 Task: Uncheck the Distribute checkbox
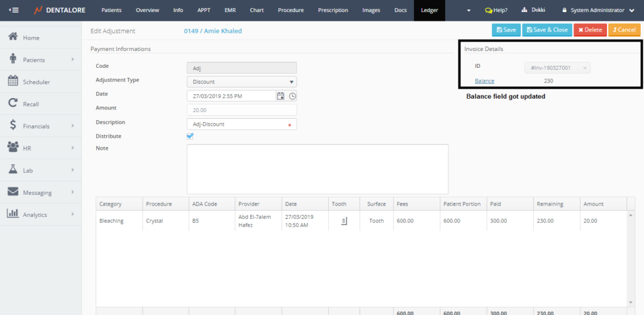tap(191, 136)
